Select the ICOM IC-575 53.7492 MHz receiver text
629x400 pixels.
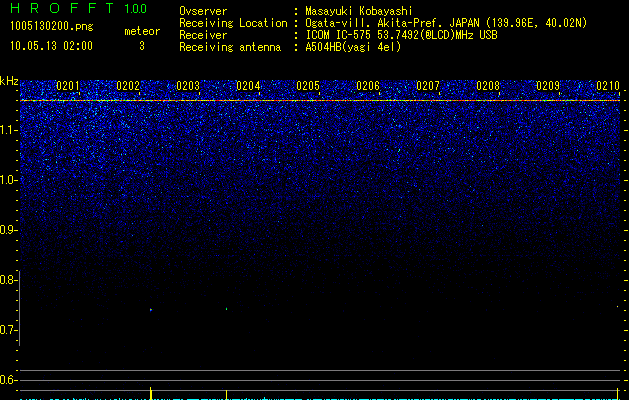[401, 35]
